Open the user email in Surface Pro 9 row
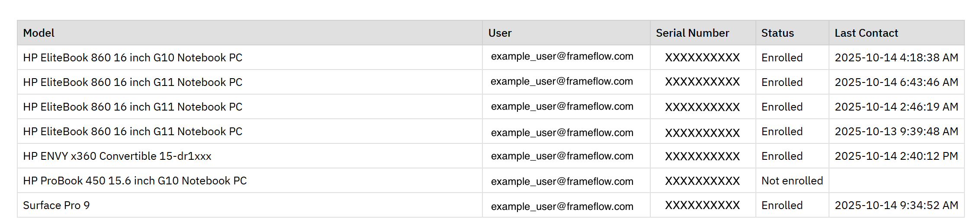This screenshot has height=222, width=980. (x=562, y=206)
